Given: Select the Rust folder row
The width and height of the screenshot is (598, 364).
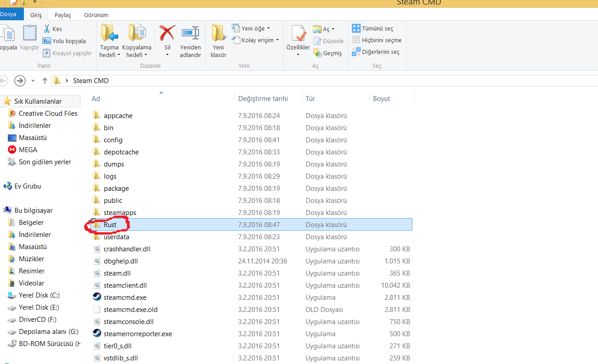Looking at the screenshot, I should pos(251,224).
